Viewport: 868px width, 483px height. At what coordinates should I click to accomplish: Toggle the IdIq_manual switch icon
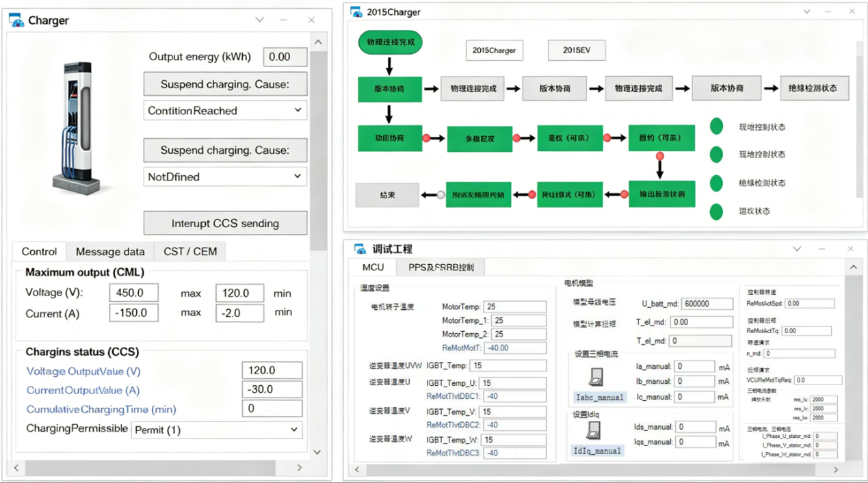pos(594,430)
